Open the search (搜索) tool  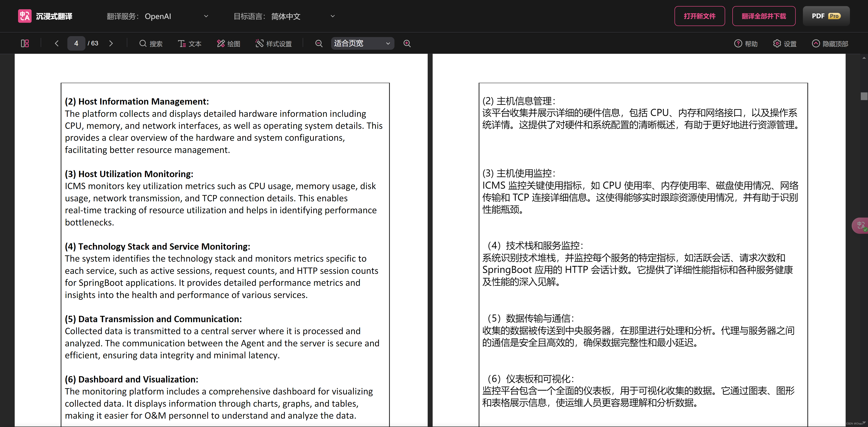(151, 43)
